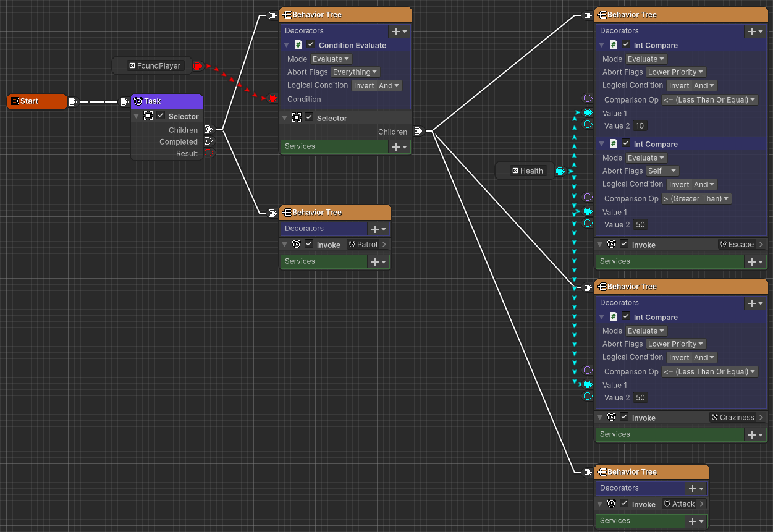773x532 pixels.
Task: Open the Abort Flags Self dropdown
Action: click(x=662, y=171)
